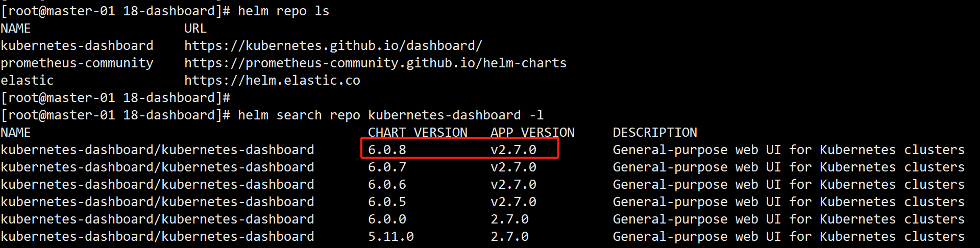
Task: Select chart version 6.0.7
Action: pyautogui.click(x=387, y=167)
